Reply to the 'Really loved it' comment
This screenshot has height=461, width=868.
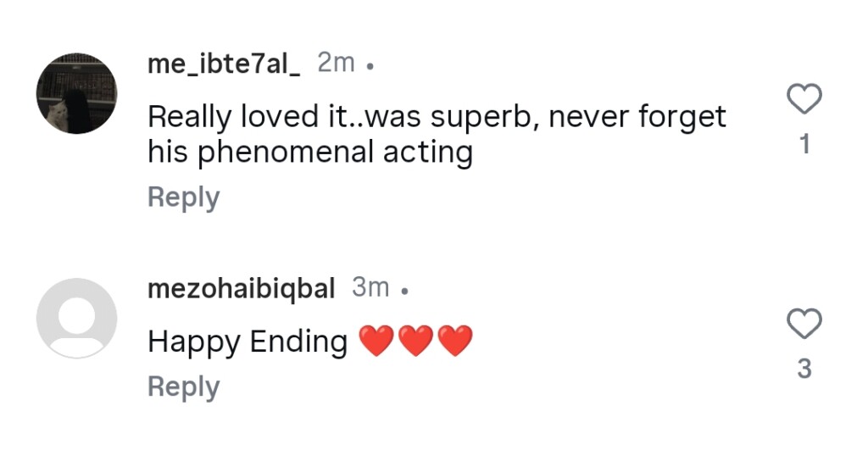(x=183, y=197)
